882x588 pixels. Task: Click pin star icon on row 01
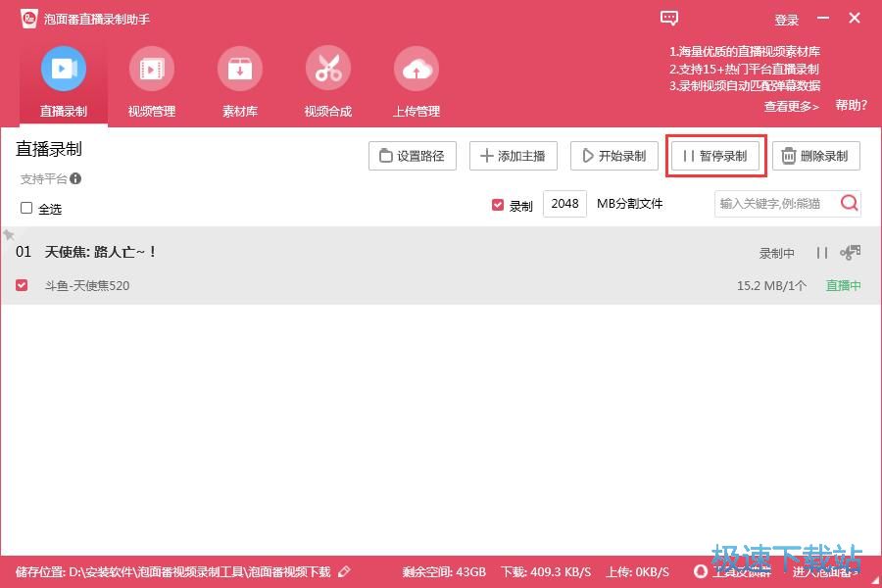pyautogui.click(x=9, y=234)
